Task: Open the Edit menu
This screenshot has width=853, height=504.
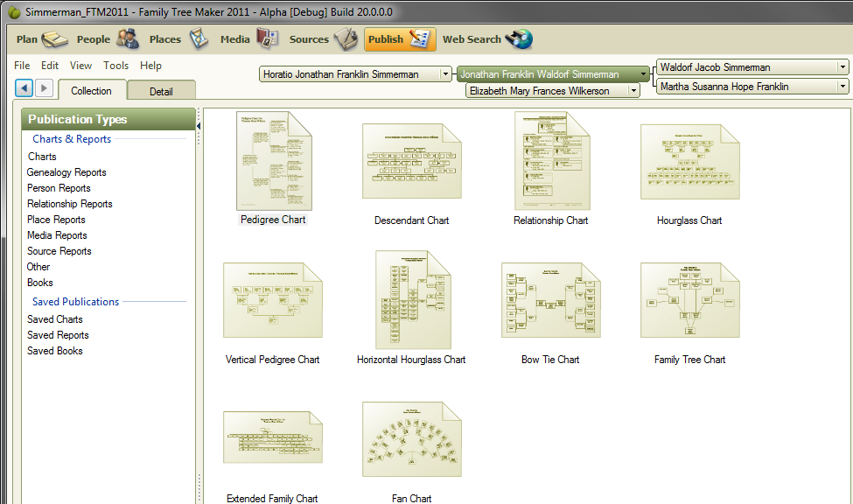Action: (50, 66)
